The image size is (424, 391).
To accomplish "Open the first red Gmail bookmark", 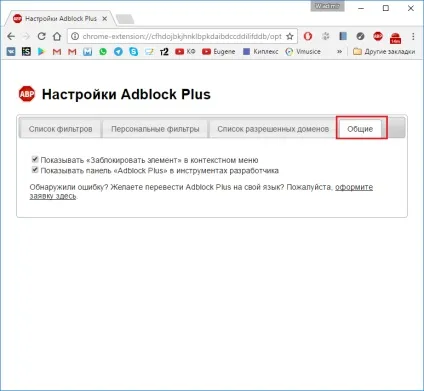I will [57, 52].
